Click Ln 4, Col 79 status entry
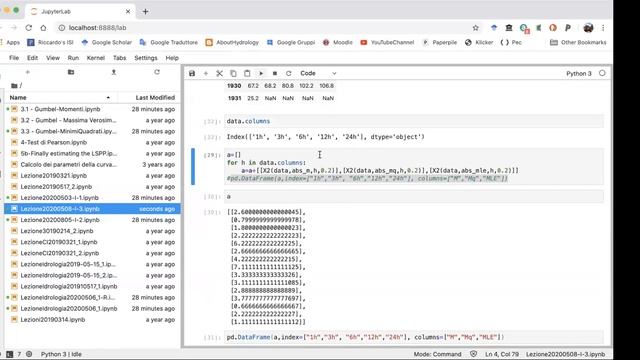The width and height of the screenshot is (640, 360). tap(502, 354)
